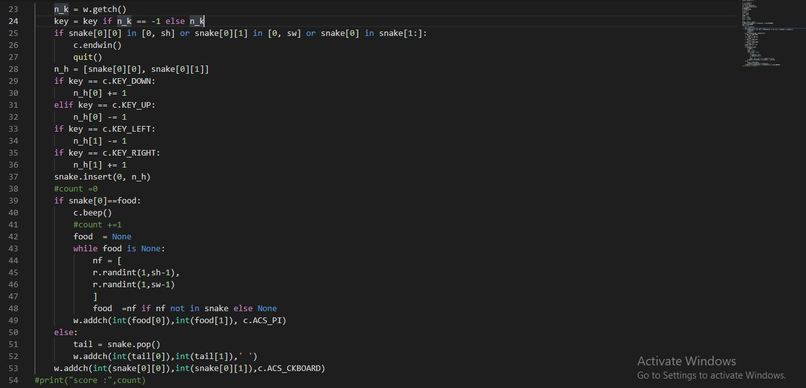Click line number 31 in the gutter

(13, 105)
